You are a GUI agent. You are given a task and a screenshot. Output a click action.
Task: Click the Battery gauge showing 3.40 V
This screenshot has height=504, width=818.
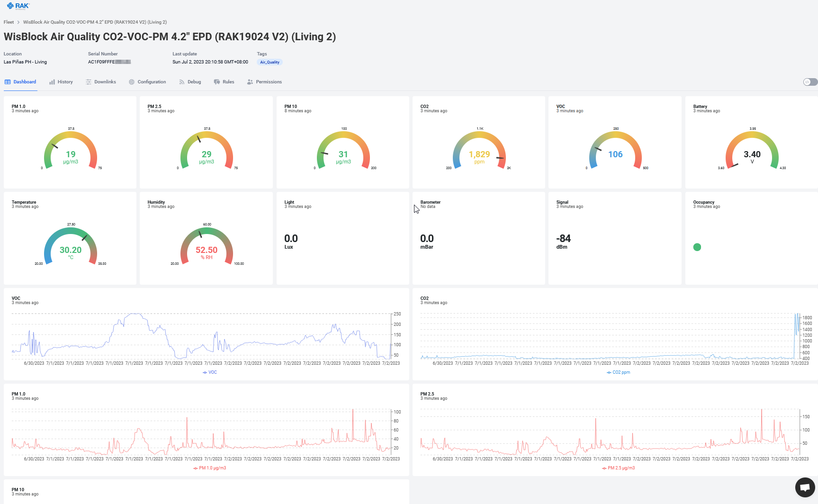(x=752, y=150)
